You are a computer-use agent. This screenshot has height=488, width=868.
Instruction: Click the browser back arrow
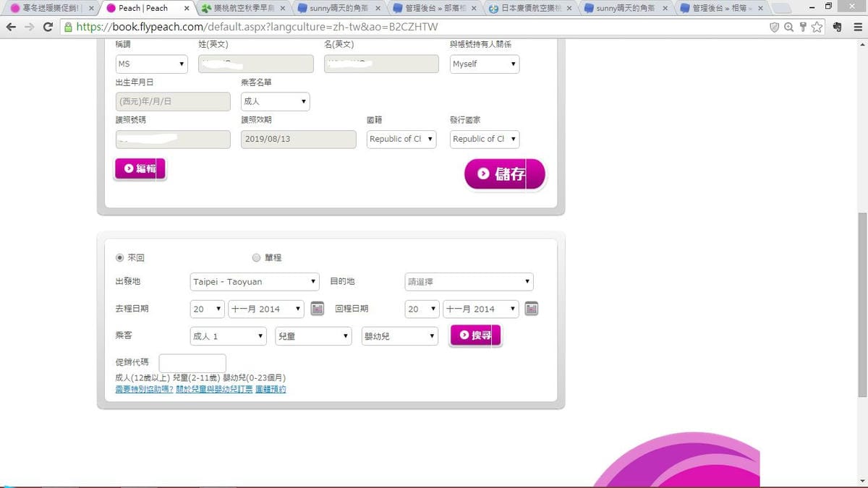[11, 27]
